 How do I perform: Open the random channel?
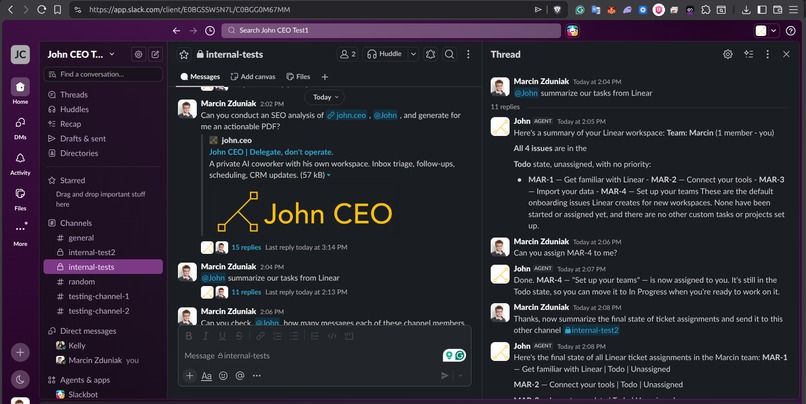103,282
